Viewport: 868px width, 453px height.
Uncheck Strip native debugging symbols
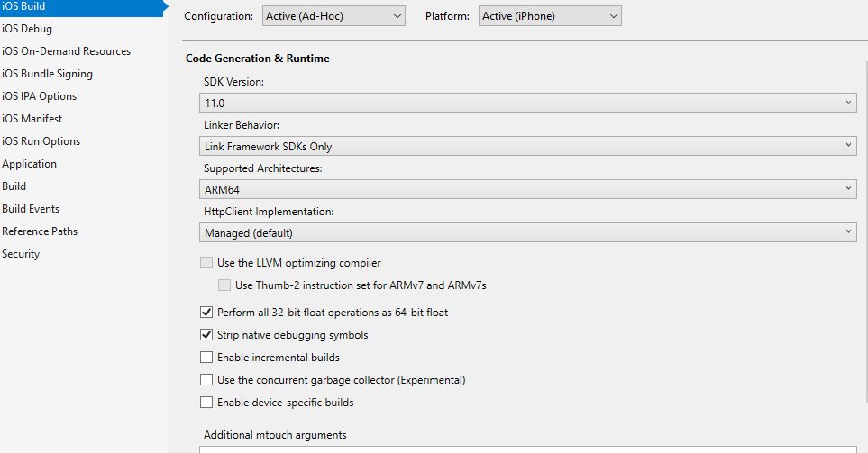click(206, 335)
